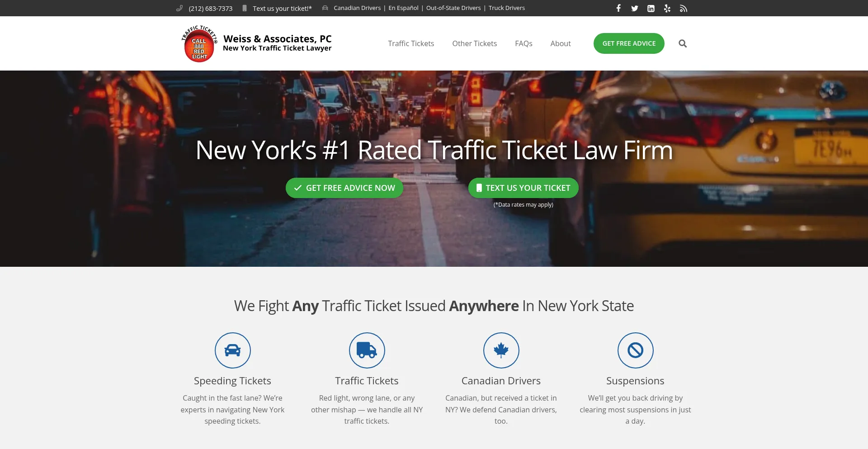The height and width of the screenshot is (449, 868).
Task: Open site search magnifier icon
Action: tap(683, 43)
